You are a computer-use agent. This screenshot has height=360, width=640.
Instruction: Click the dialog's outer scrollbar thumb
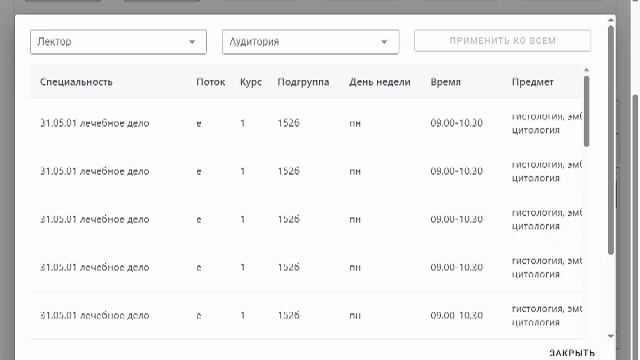coord(611,140)
